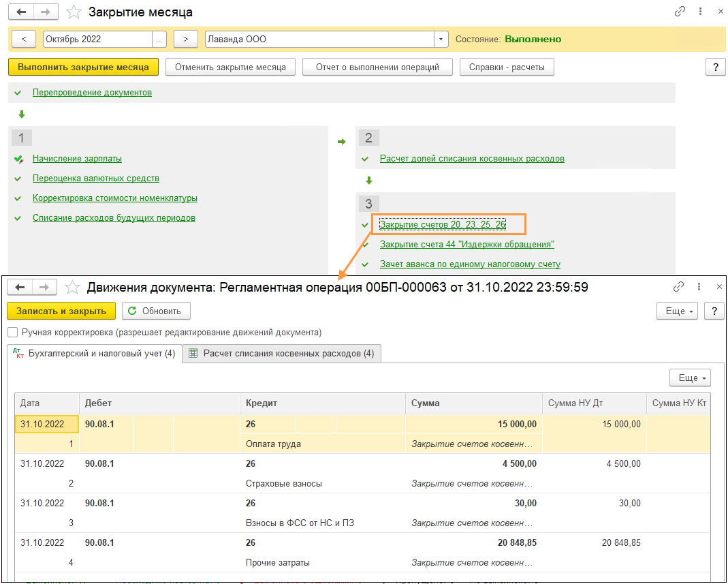Open the Еще menu above the postings table
The height and width of the screenshot is (584, 728).
(x=690, y=378)
